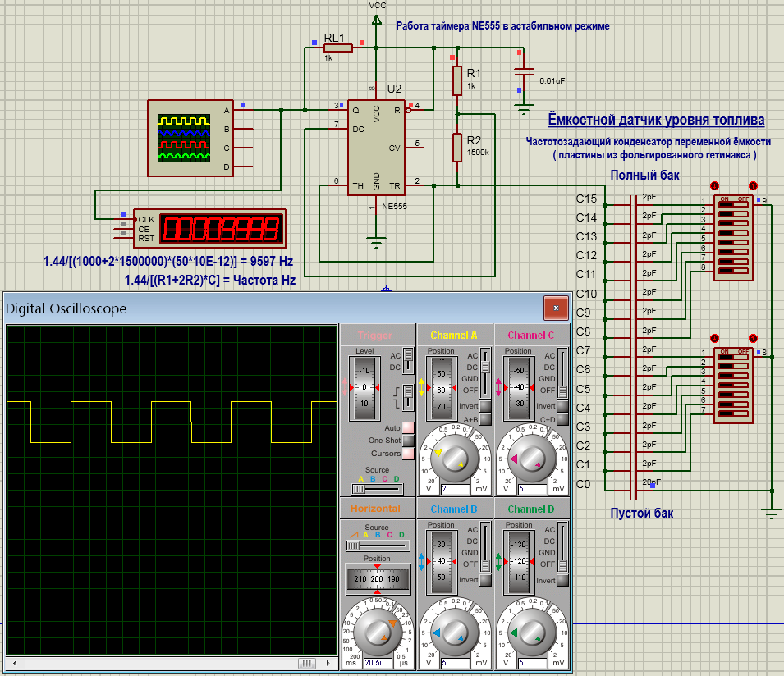Enable the oscilloscope Cursors button
This screenshot has height=676, width=784.
pyautogui.click(x=408, y=454)
